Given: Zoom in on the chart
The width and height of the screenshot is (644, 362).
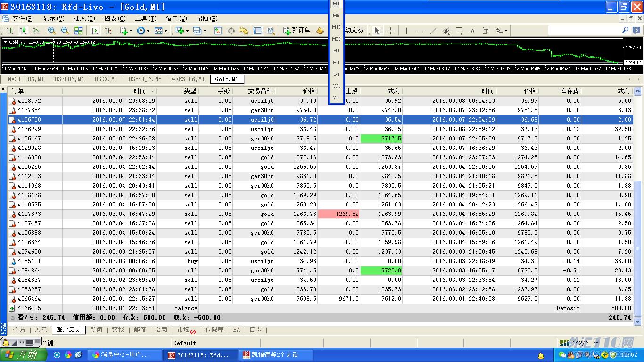Looking at the screenshot, I should [52, 31].
